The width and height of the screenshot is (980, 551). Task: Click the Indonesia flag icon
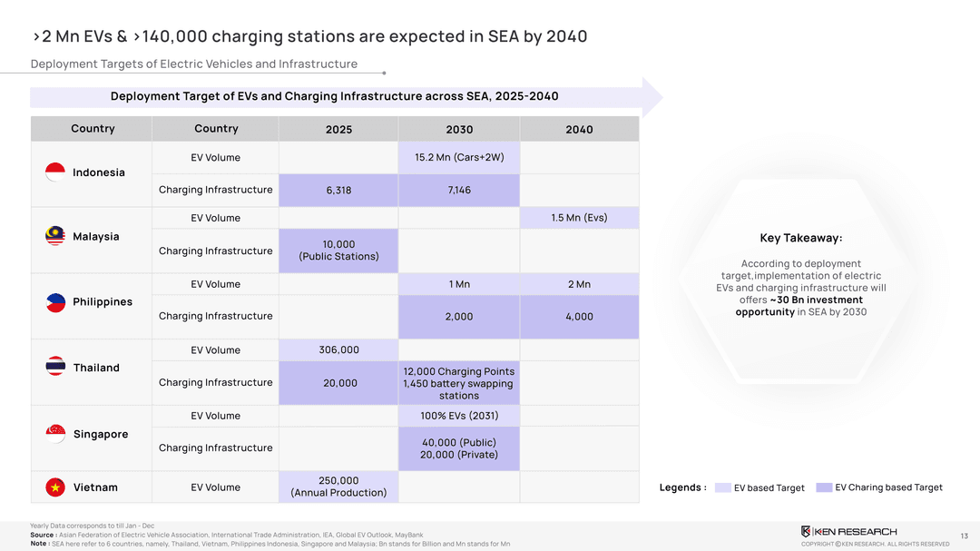[55, 172]
